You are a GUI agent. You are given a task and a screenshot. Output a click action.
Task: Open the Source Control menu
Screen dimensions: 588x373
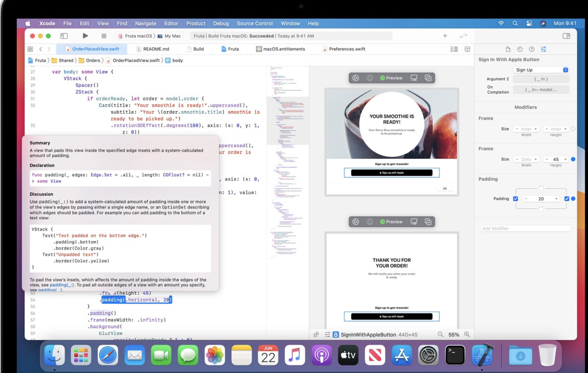coord(255,23)
